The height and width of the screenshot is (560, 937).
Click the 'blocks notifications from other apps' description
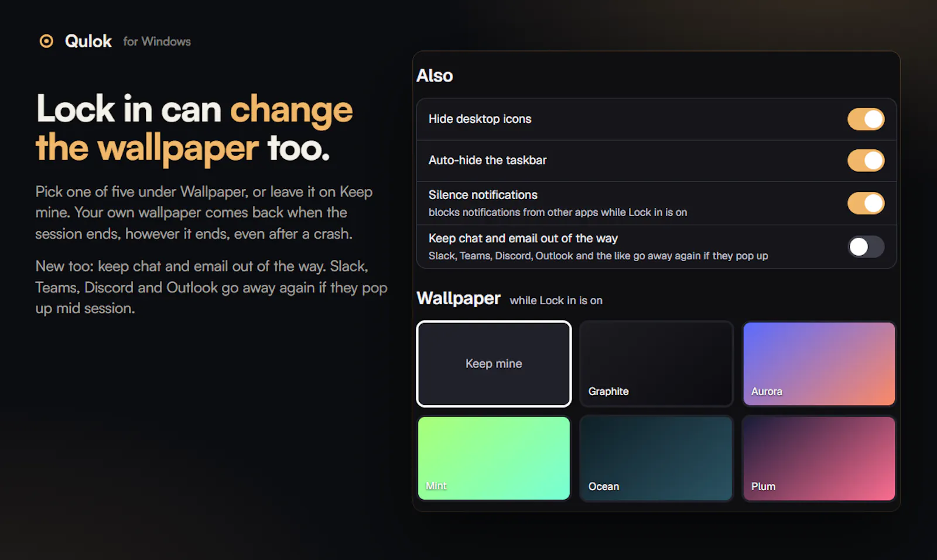558,212
